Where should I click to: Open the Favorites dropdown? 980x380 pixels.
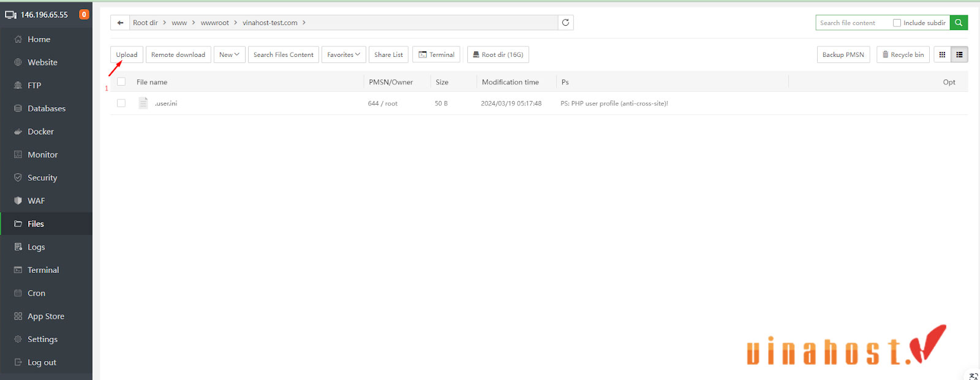coord(343,54)
